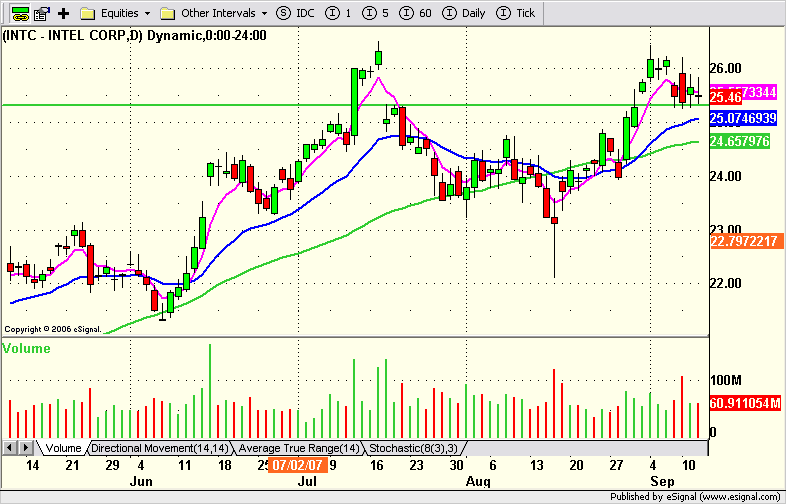Switch to Daily interval
The width and height of the screenshot is (786, 504).
(x=464, y=13)
